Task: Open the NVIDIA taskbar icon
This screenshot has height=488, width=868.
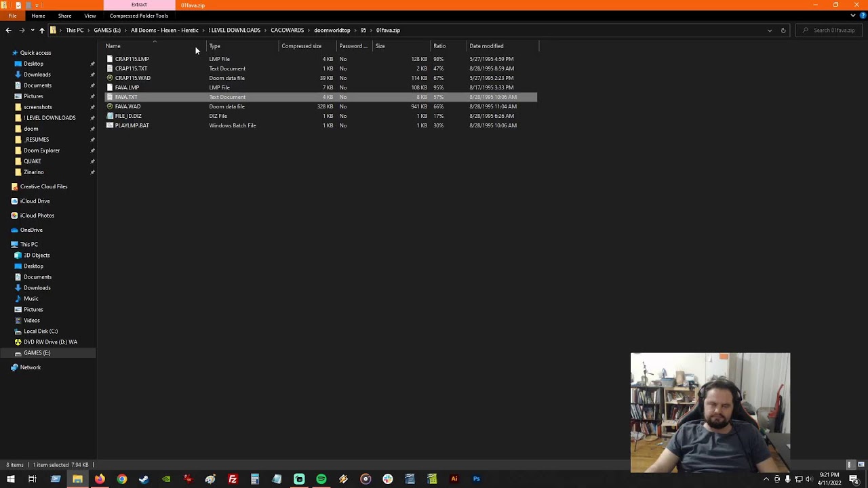Action: click(166, 479)
